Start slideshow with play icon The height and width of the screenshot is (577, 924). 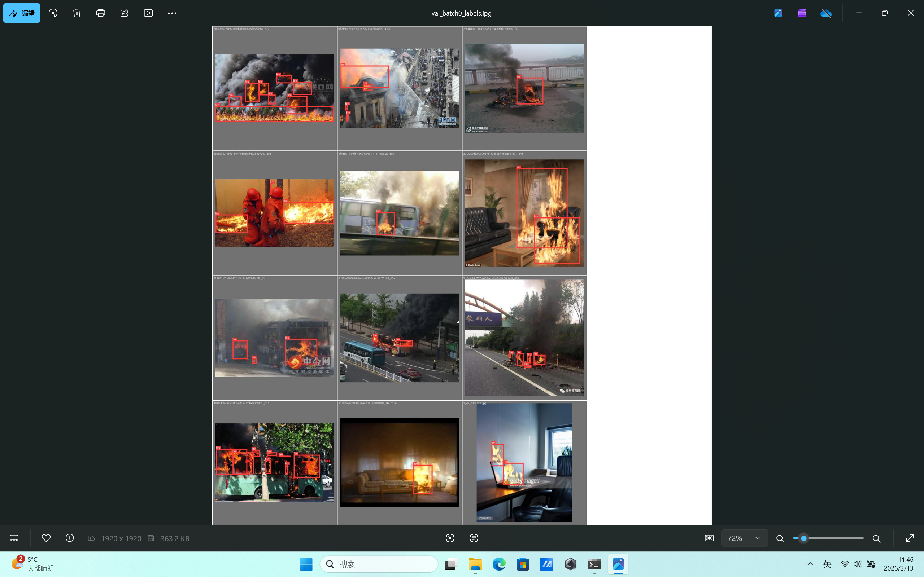pyautogui.click(x=148, y=13)
